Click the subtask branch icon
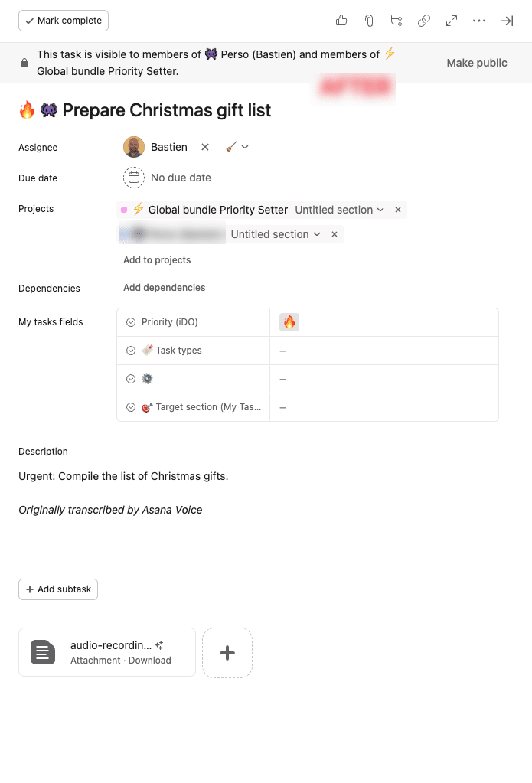Viewport: 532px width, 783px height. coord(397,21)
